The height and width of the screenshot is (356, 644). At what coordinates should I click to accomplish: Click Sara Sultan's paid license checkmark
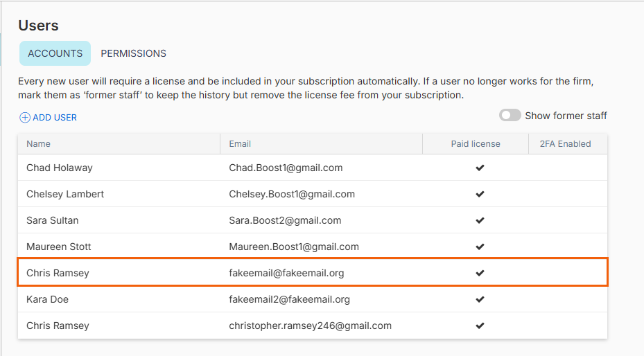tap(480, 220)
